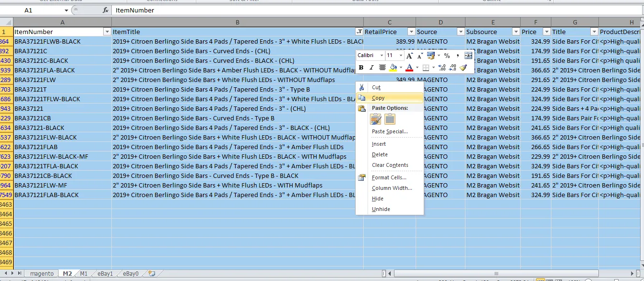Click the horizontal scrollbar left arrow
The width and height of the screenshot is (644, 281).
[x=391, y=274]
